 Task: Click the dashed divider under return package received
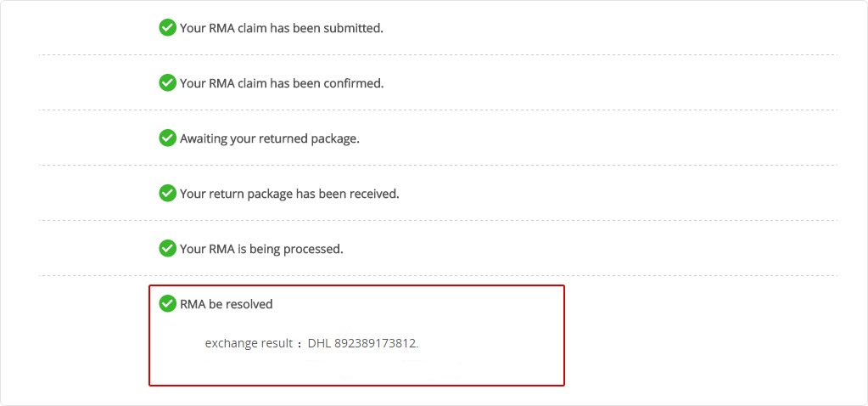click(x=438, y=220)
